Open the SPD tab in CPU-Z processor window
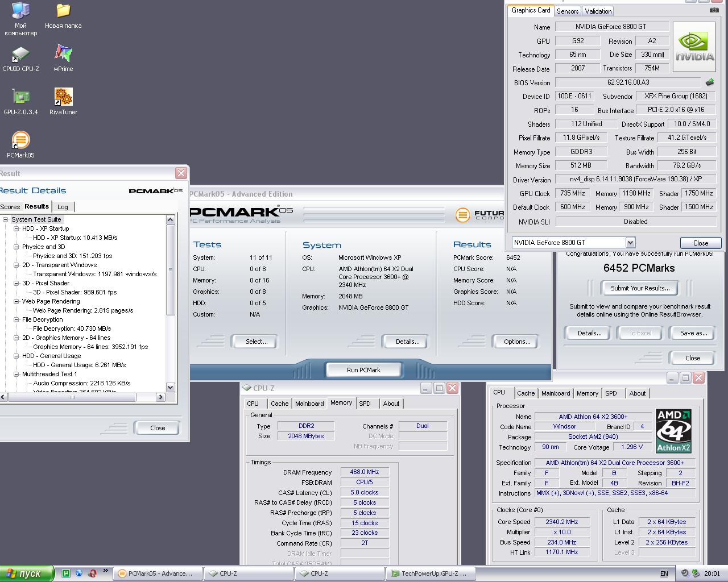Image resolution: width=728 pixels, height=582 pixels. coord(611,393)
